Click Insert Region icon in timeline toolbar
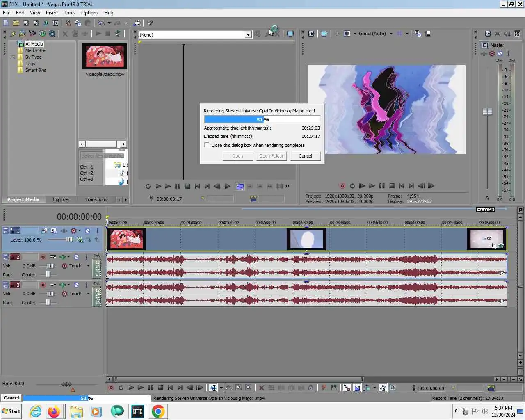The image size is (525, 420). point(334,388)
